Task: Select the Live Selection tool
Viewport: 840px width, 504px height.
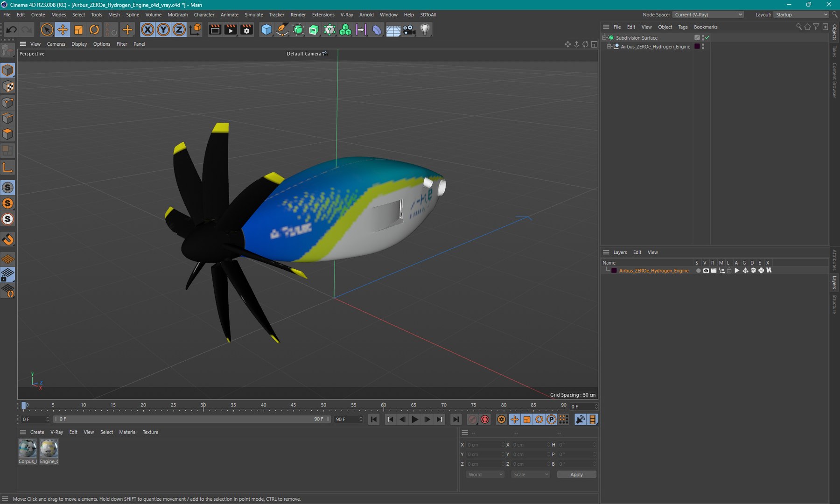Action: tap(47, 30)
